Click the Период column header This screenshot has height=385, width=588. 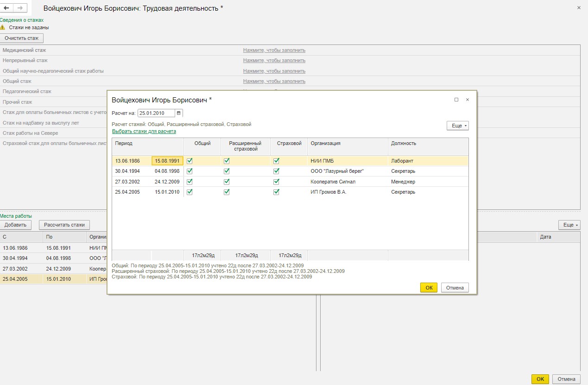pos(148,146)
